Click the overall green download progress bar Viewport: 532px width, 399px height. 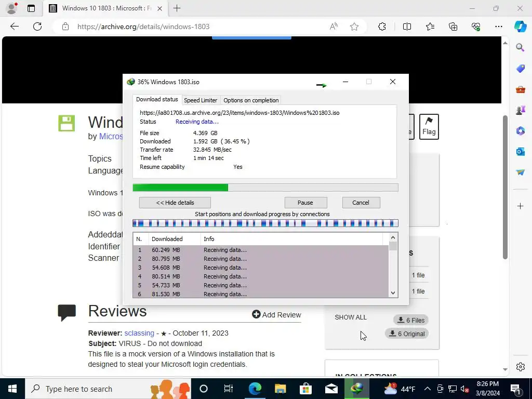click(x=265, y=188)
